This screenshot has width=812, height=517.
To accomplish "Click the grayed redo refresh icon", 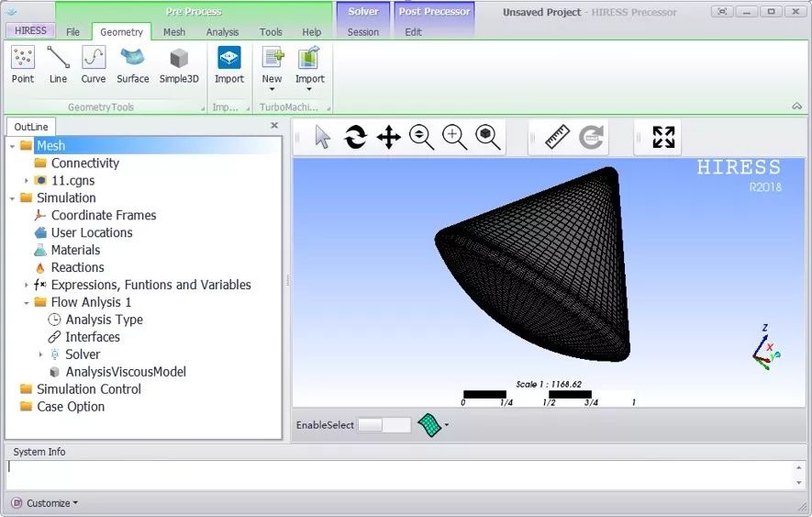I will 591,138.
